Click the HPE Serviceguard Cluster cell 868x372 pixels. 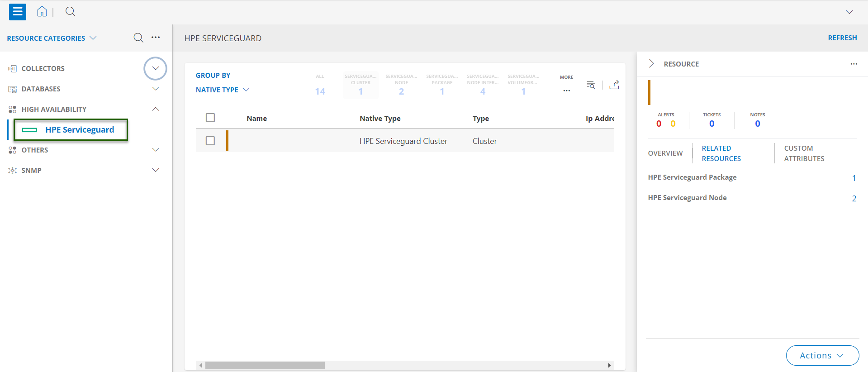click(x=403, y=141)
